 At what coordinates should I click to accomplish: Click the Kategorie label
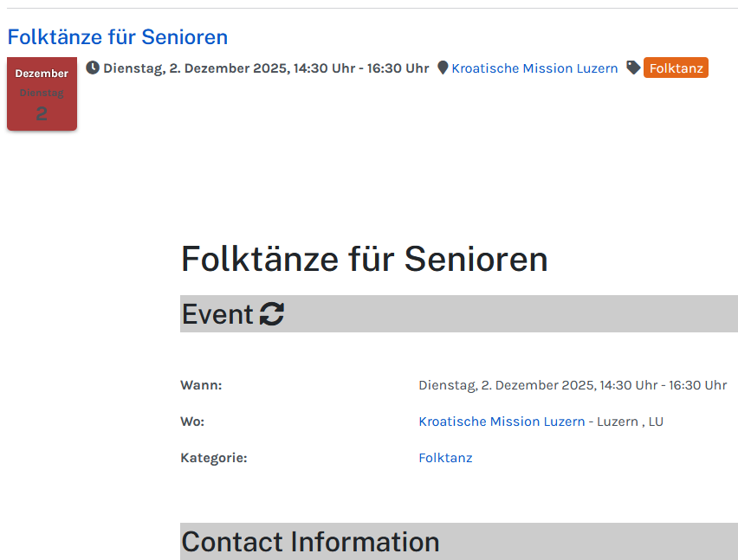tap(214, 458)
